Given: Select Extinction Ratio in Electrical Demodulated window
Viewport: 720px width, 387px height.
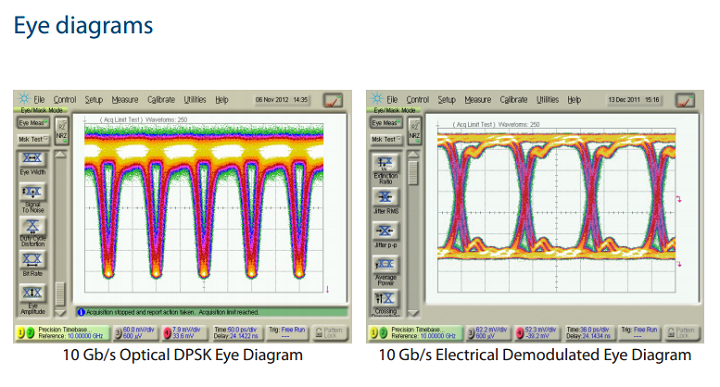Looking at the screenshot, I should (385, 163).
